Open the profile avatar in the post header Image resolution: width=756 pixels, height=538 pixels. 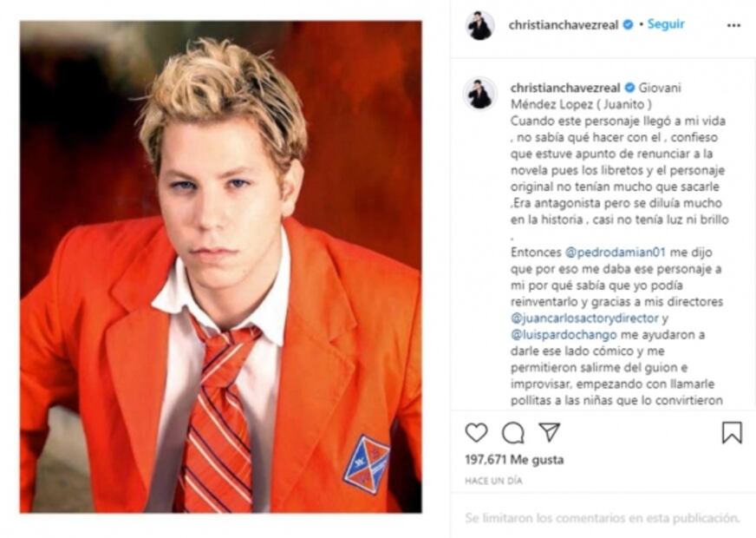[x=479, y=25]
